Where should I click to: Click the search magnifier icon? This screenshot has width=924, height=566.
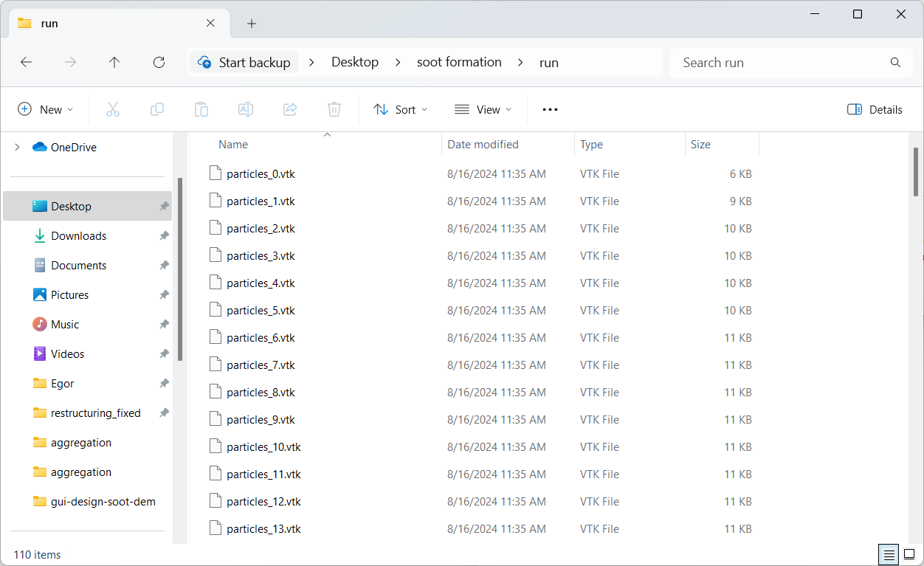[895, 63]
